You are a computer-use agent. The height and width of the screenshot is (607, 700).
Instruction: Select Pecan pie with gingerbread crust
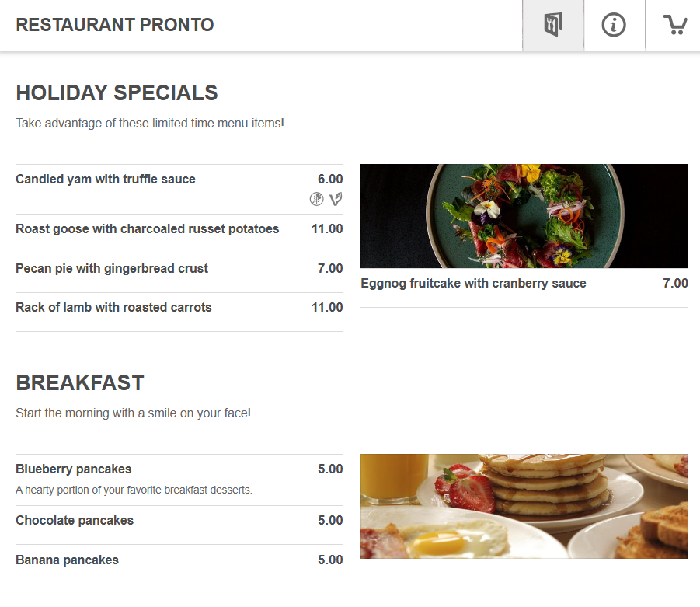pyautogui.click(x=112, y=269)
